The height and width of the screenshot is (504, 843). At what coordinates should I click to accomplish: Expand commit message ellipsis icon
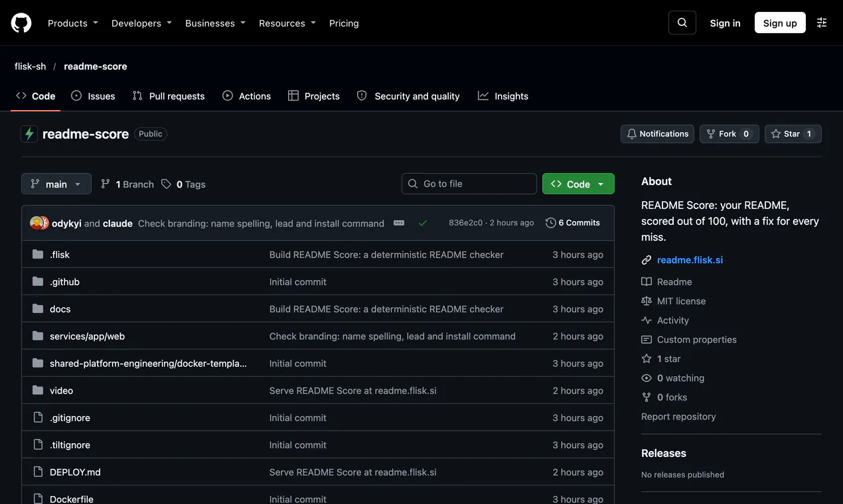tap(399, 223)
